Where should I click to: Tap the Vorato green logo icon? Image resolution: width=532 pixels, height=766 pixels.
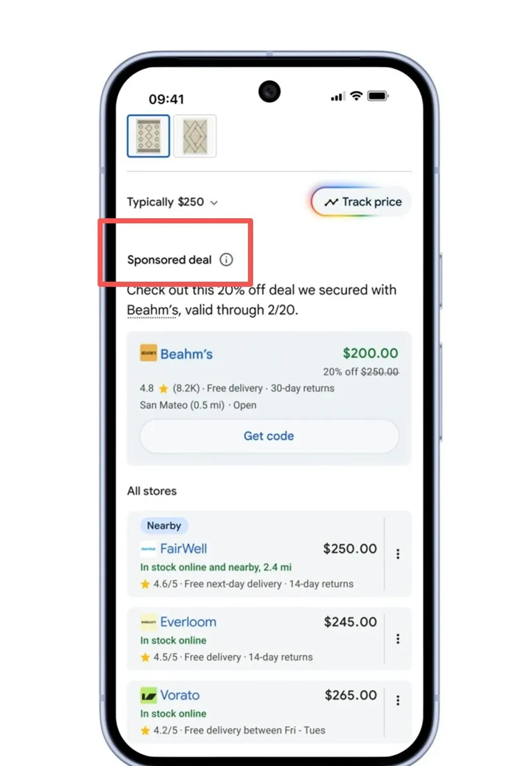tap(148, 695)
